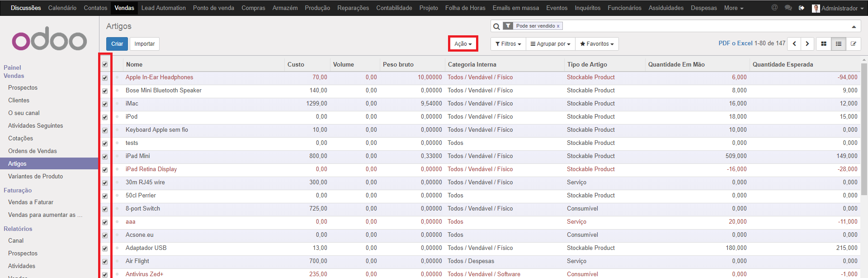The height and width of the screenshot is (278, 868).
Task: Click the Importar button
Action: [x=145, y=44]
